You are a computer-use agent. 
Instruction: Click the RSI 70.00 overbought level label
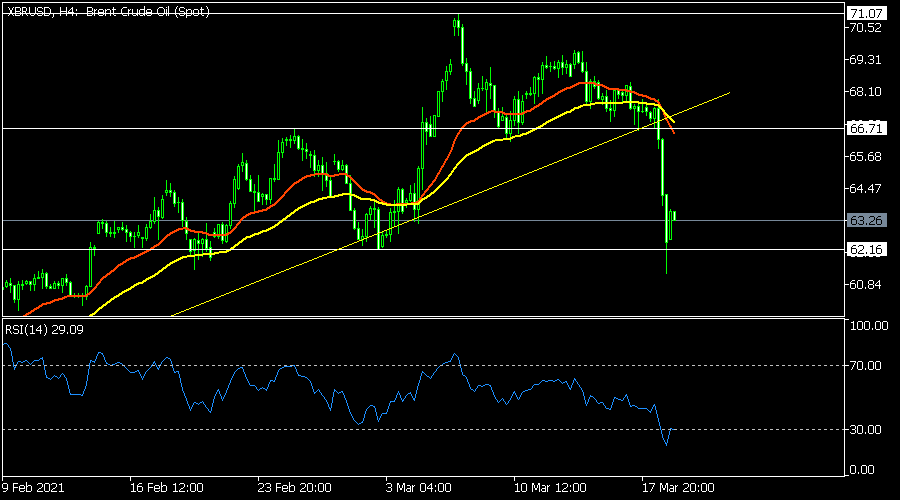(x=866, y=365)
